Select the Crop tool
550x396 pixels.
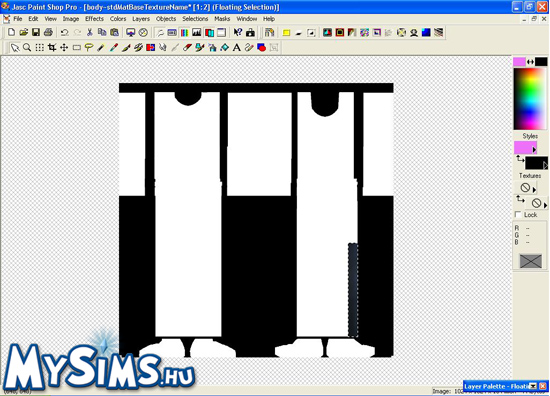point(52,47)
